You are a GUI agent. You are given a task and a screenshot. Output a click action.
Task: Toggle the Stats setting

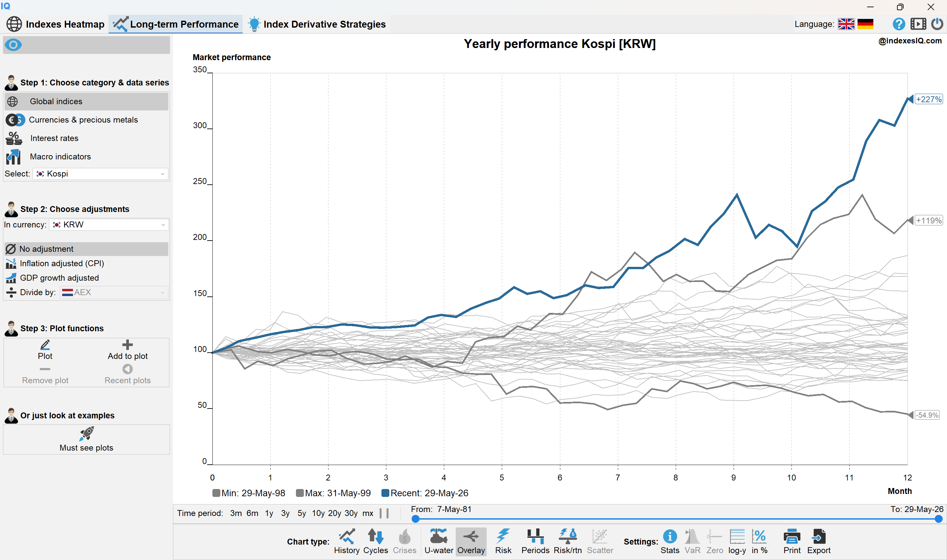pyautogui.click(x=669, y=541)
